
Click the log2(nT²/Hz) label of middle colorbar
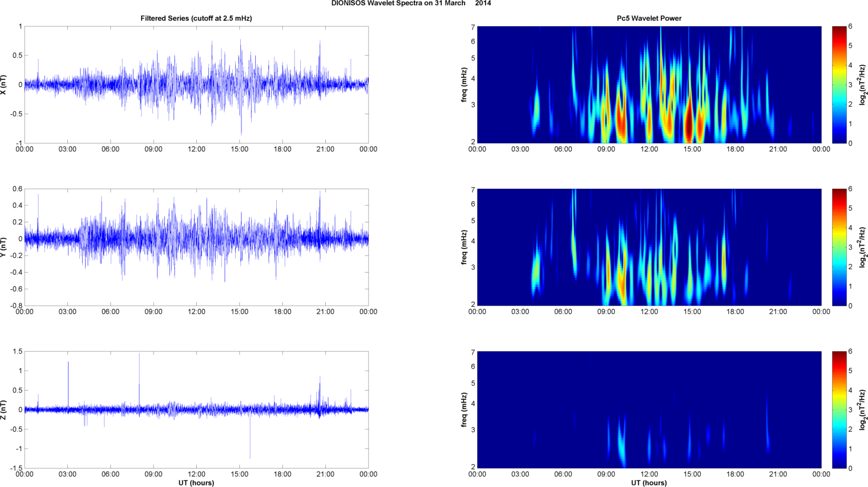click(x=863, y=247)
